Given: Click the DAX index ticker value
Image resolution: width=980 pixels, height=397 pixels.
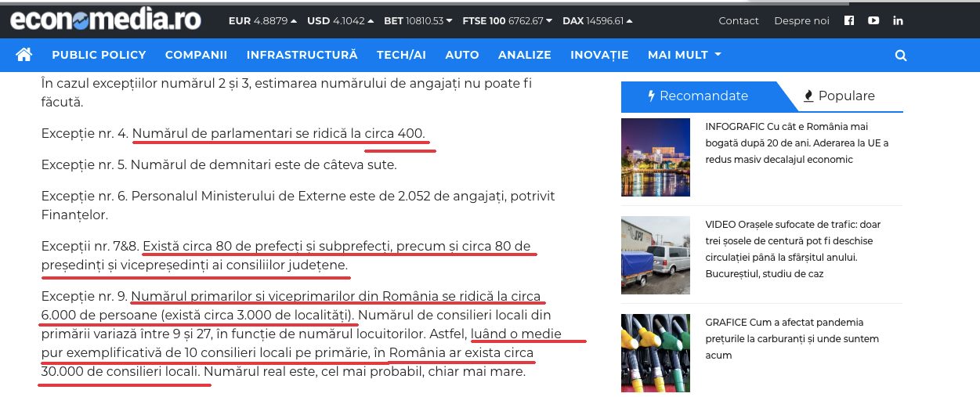Looking at the screenshot, I should (597, 21).
